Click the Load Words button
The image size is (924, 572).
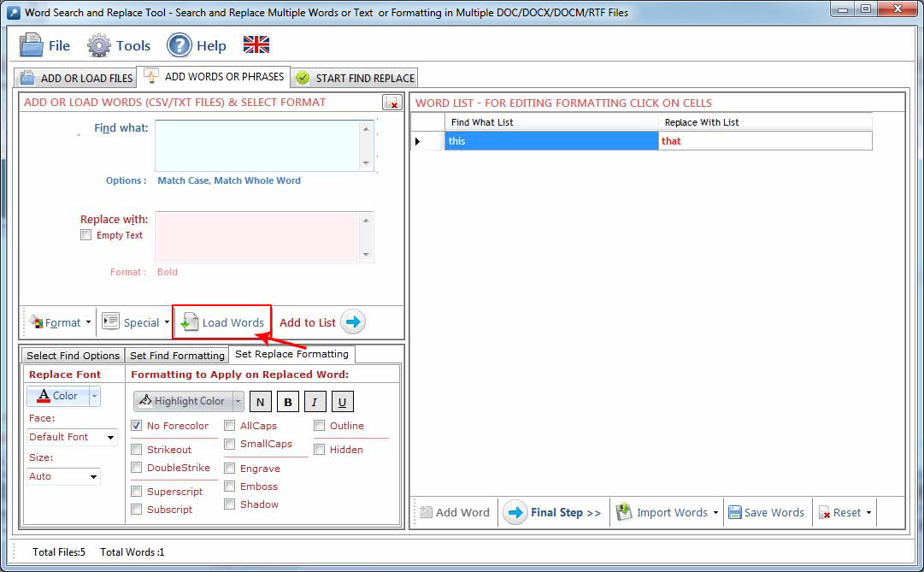pyautogui.click(x=222, y=322)
